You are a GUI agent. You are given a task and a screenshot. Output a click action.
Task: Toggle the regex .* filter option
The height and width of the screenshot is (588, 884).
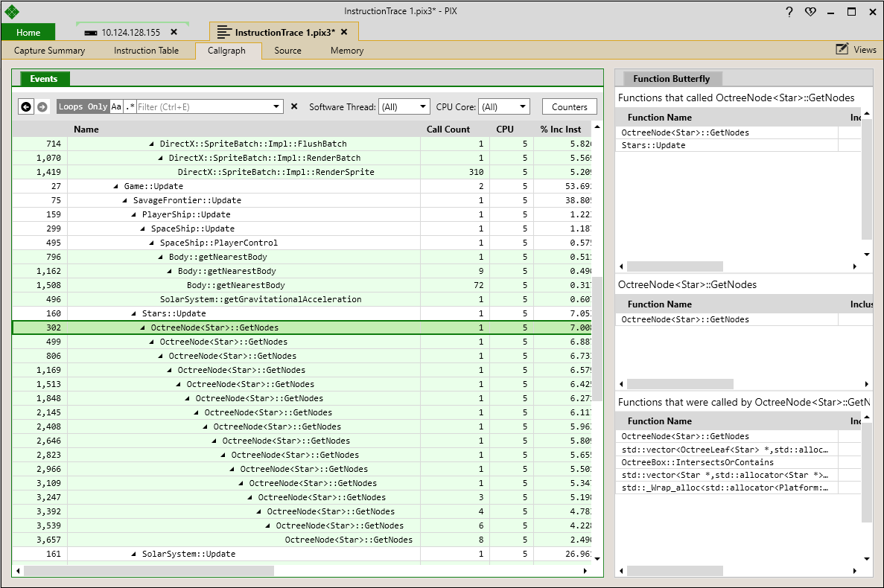point(130,106)
